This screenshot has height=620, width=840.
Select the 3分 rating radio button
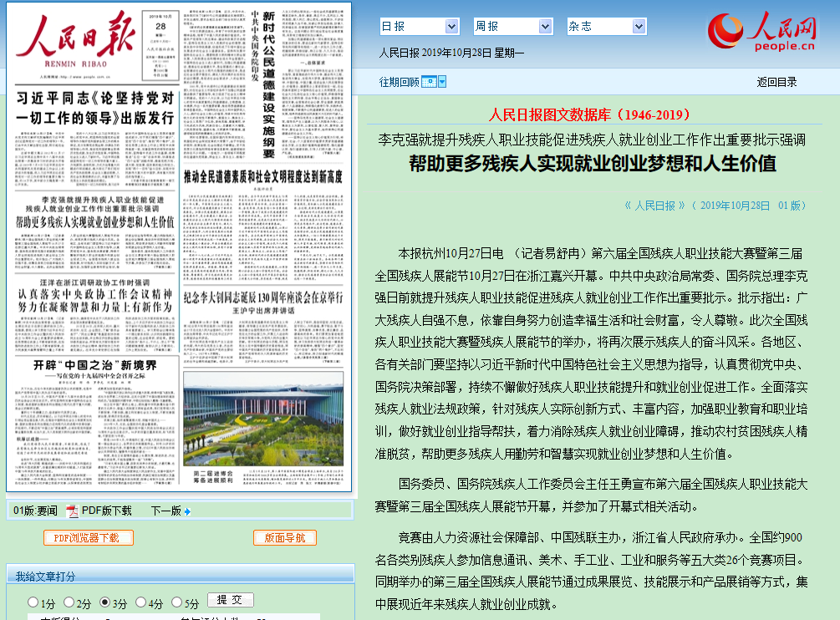(x=105, y=602)
